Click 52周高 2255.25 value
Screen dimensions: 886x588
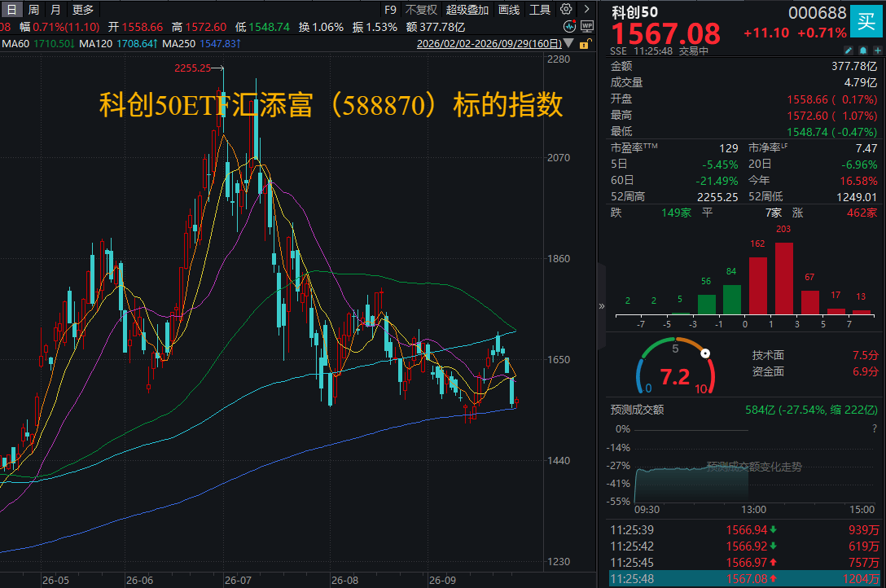tap(717, 196)
